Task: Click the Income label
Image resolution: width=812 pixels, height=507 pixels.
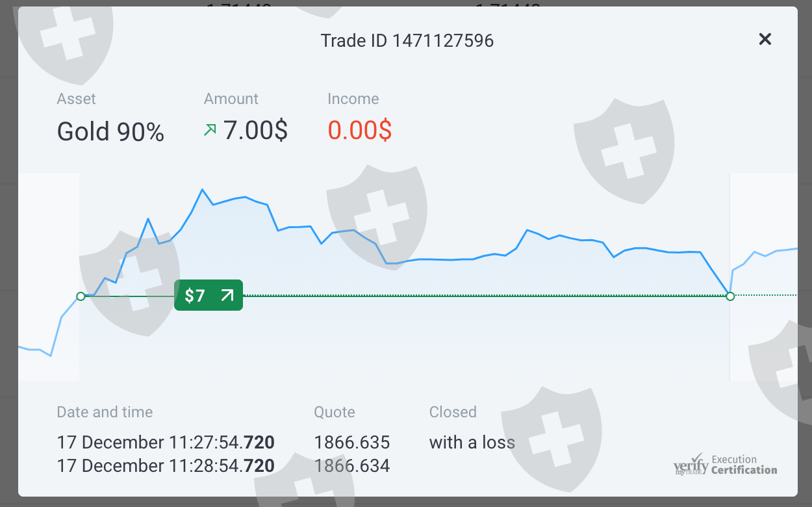Action: point(353,99)
